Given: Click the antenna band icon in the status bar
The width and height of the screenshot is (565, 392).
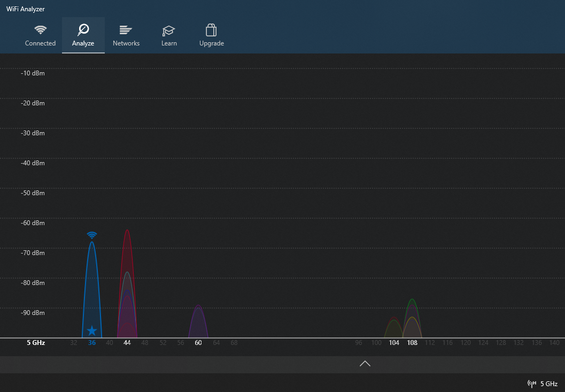Looking at the screenshot, I should 532,383.
